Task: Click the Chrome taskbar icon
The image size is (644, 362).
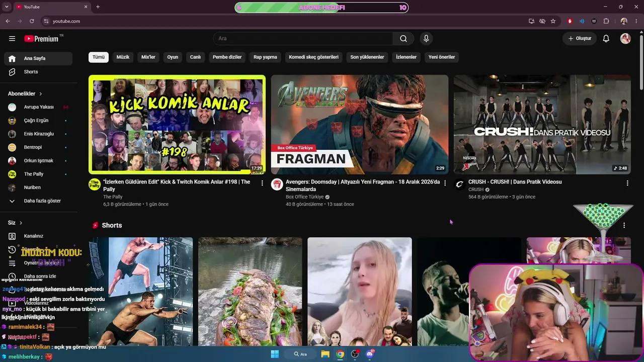Action: 340,354
